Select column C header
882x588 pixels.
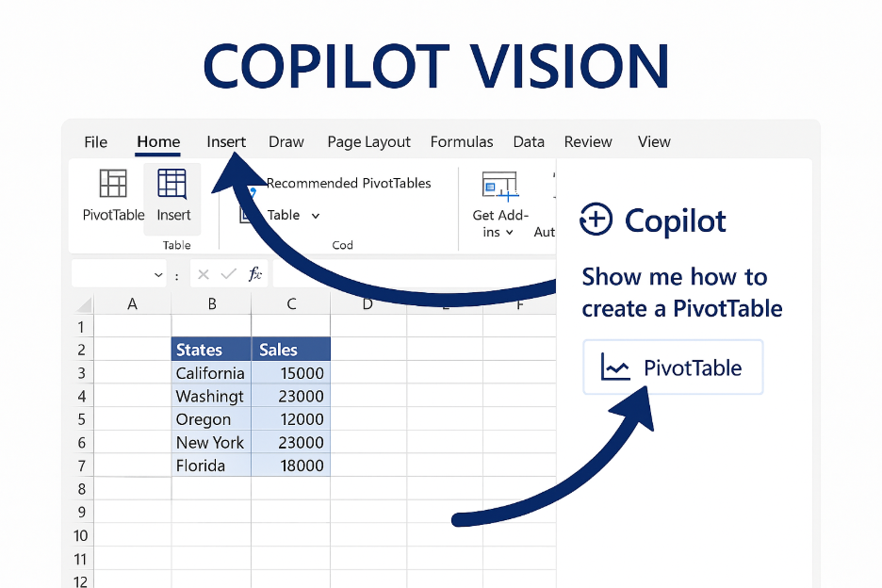coord(291,304)
